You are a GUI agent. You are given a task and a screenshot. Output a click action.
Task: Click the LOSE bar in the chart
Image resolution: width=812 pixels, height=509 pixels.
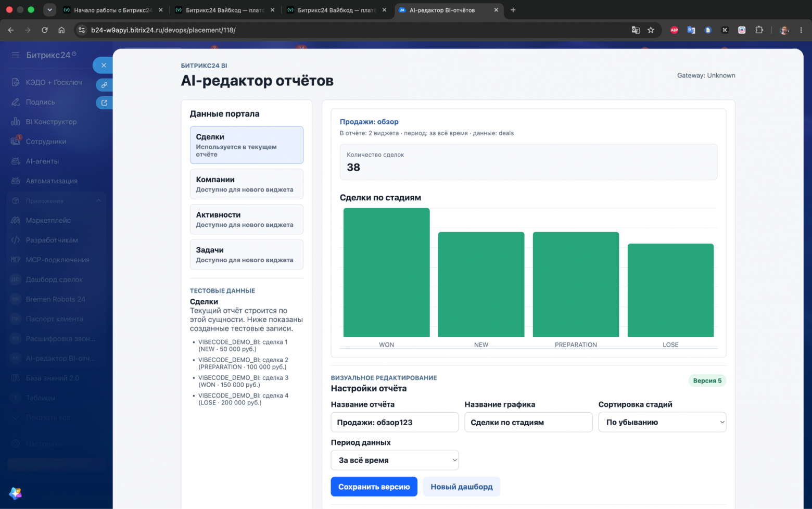point(670,290)
